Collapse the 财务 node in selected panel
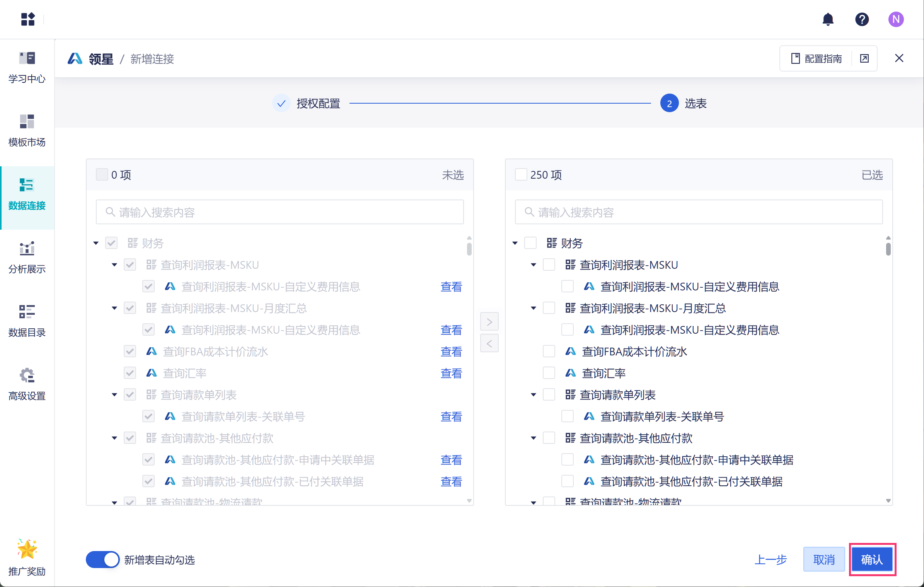Image resolution: width=924 pixels, height=587 pixels. (x=515, y=243)
